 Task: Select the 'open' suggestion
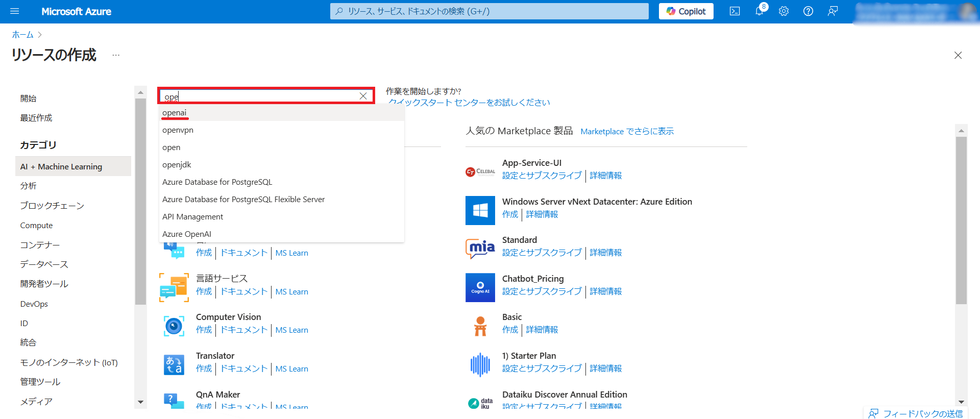282,147
